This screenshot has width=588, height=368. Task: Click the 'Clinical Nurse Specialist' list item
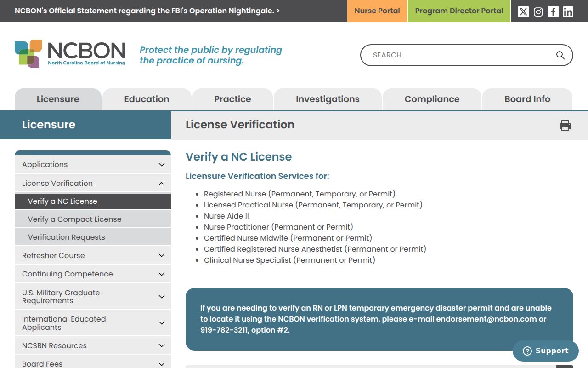[289, 260]
